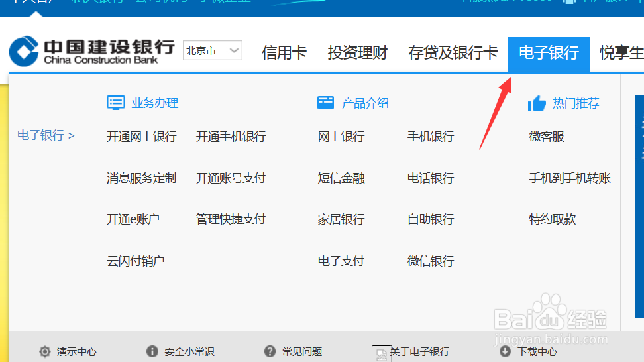The image size is (644, 362).
Task: Open 手机银行 product page
Action: (431, 137)
